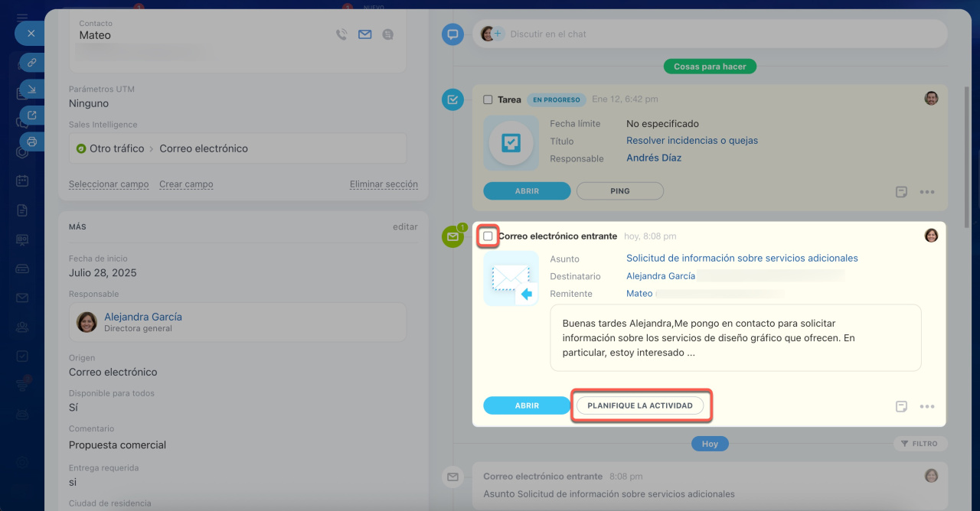Viewport: 980px width, 511px height.
Task: Click the Seleccionar campo link
Action: tap(109, 184)
